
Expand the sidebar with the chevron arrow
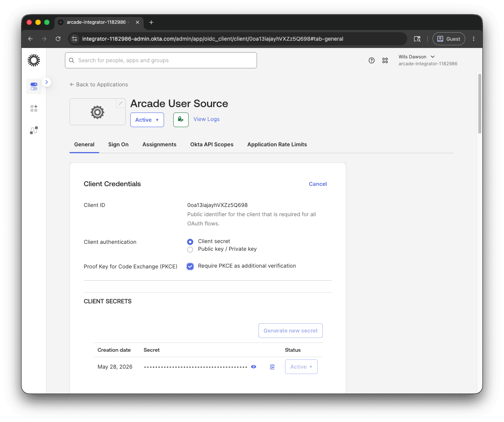click(x=46, y=82)
